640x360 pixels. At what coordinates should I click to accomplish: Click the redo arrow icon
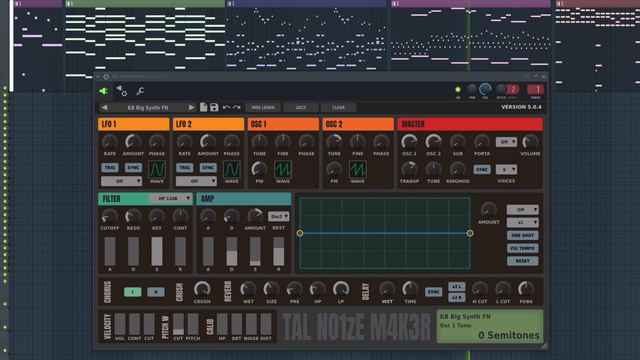tap(237, 107)
